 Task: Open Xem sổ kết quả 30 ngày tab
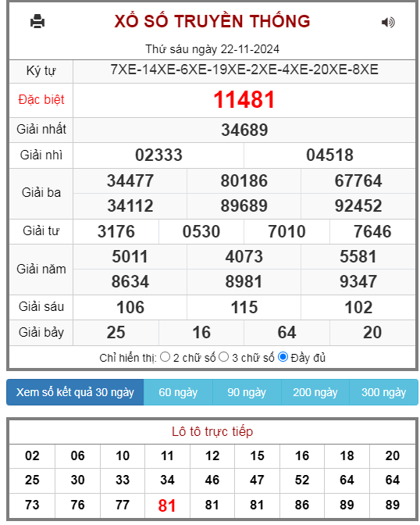click(x=75, y=392)
